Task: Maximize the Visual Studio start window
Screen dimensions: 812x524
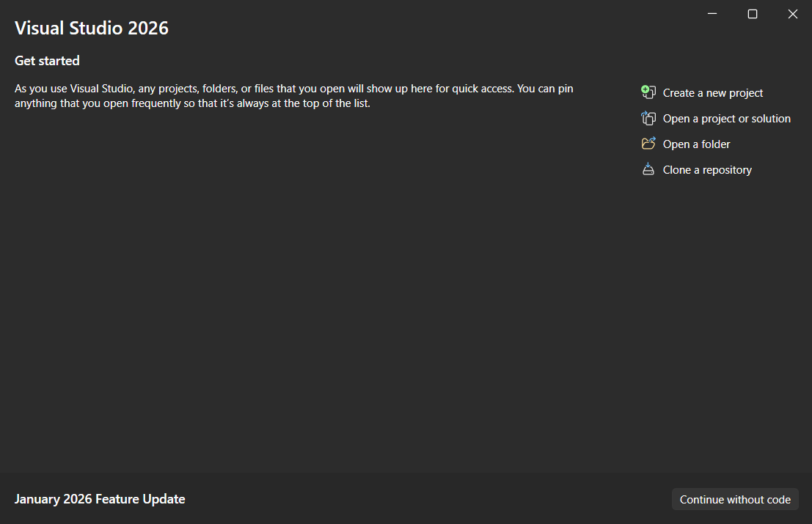Action: click(x=753, y=14)
